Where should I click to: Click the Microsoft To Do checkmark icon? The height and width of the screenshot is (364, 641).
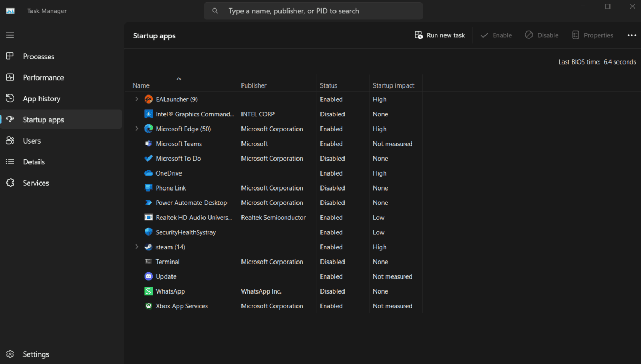pos(148,159)
